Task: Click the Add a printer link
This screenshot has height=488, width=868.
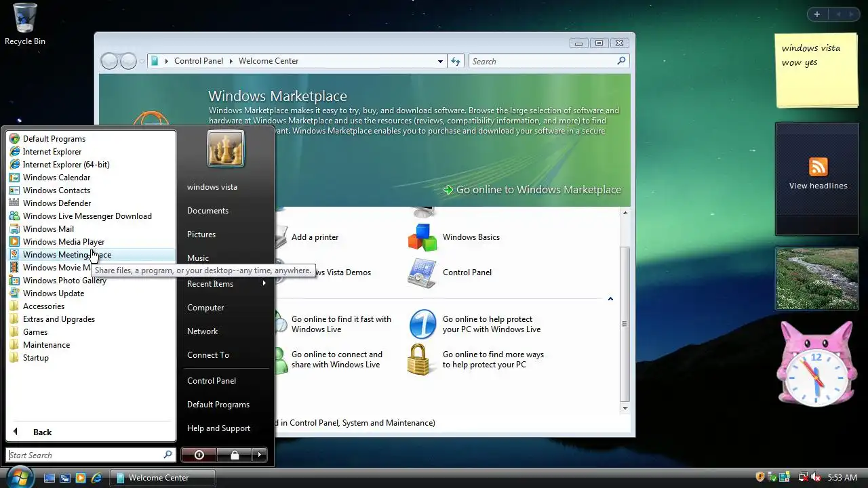Action: pyautogui.click(x=315, y=237)
